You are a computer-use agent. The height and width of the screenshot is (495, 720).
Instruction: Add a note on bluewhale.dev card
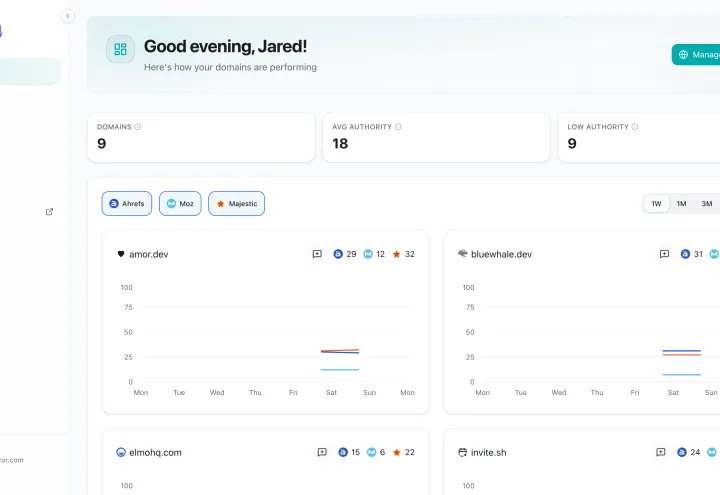(664, 254)
